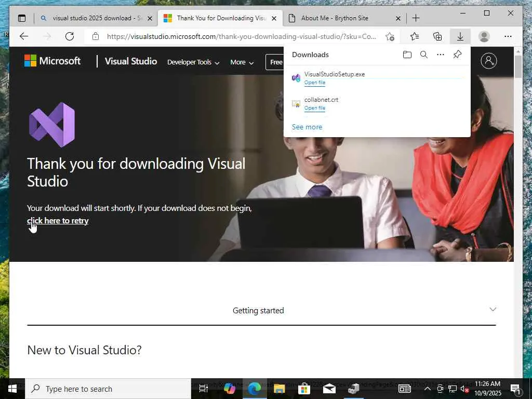532x399 pixels.
Task: Click collabnet.crt file name
Action: [x=321, y=100]
